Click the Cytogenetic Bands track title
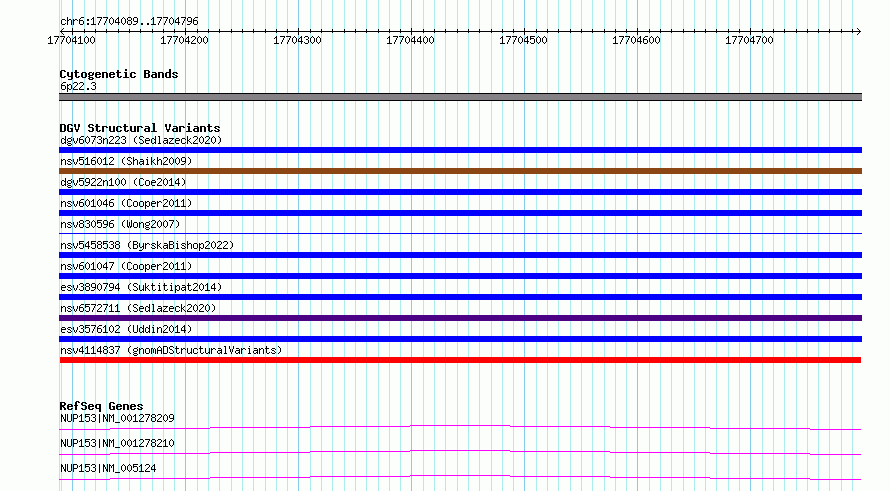The width and height of the screenshot is (890, 491). click(x=119, y=74)
